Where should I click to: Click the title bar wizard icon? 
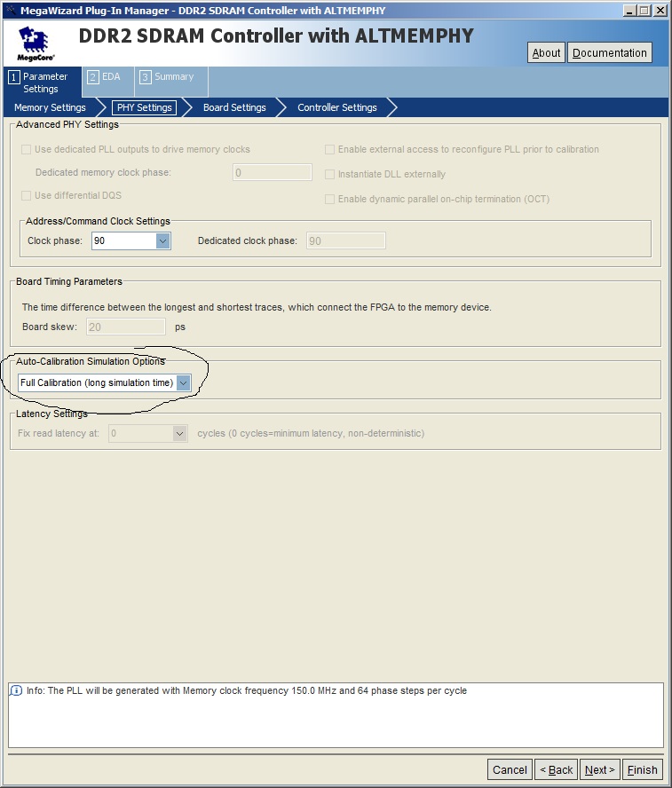(10, 10)
